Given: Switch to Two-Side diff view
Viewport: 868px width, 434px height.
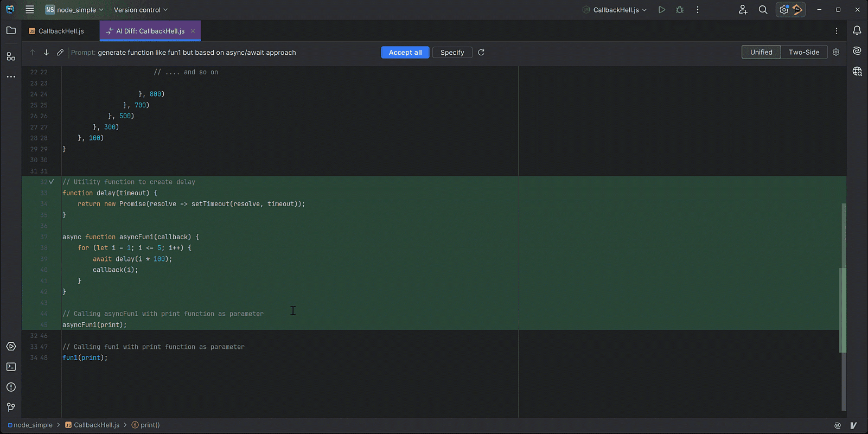Looking at the screenshot, I should [804, 52].
